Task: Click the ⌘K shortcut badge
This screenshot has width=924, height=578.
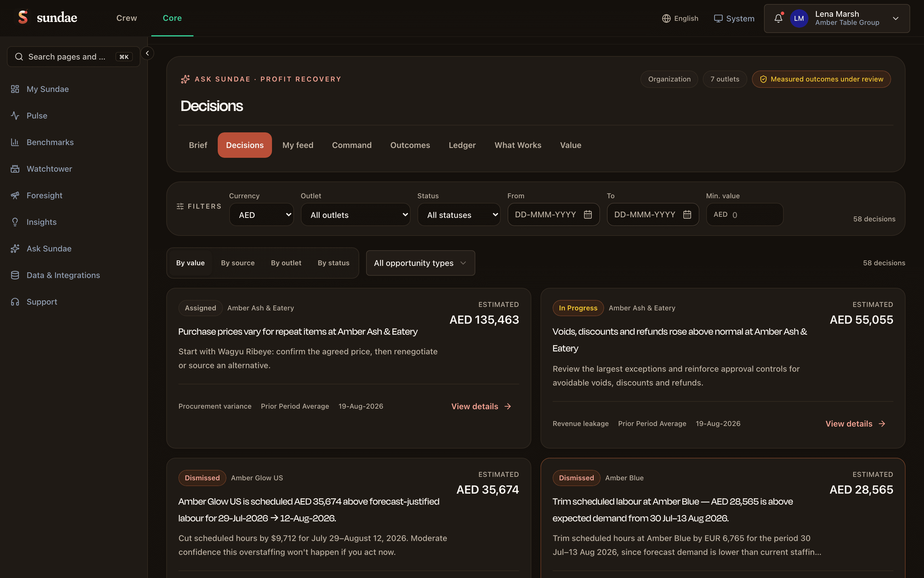Action: [x=124, y=57]
